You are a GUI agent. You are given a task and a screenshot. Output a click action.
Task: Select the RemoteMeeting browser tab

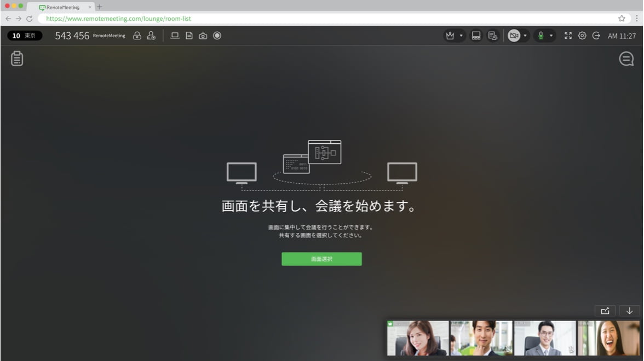pos(63,7)
